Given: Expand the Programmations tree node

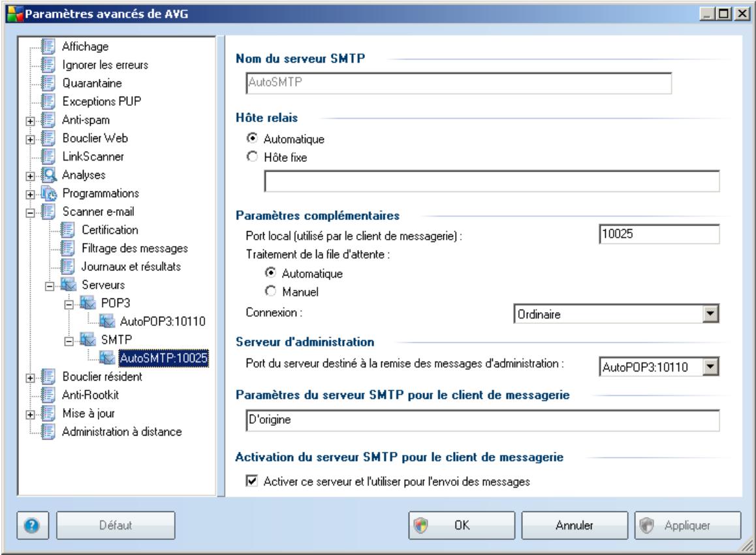Looking at the screenshot, I should (x=31, y=195).
